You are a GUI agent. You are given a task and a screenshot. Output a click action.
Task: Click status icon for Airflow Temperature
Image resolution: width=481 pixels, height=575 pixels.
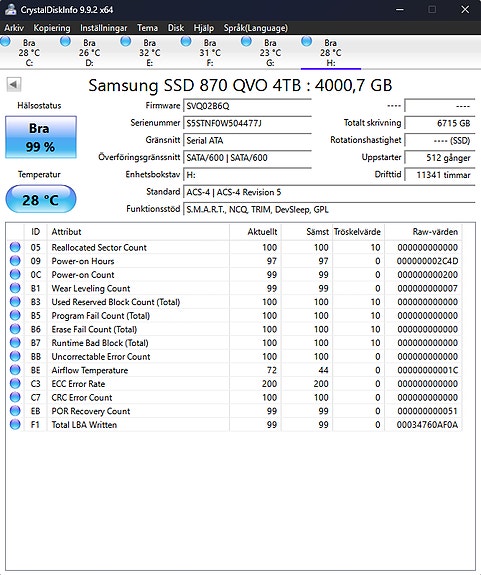click(15, 370)
